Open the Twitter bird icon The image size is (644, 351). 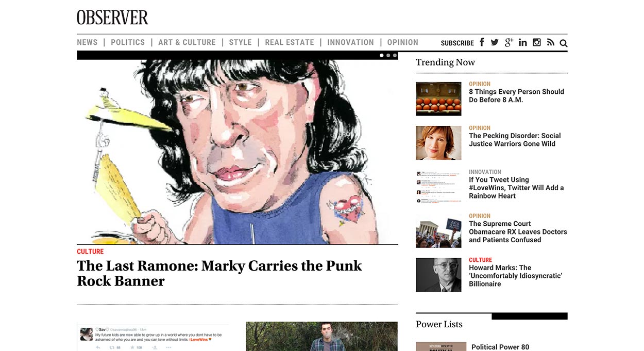click(495, 43)
